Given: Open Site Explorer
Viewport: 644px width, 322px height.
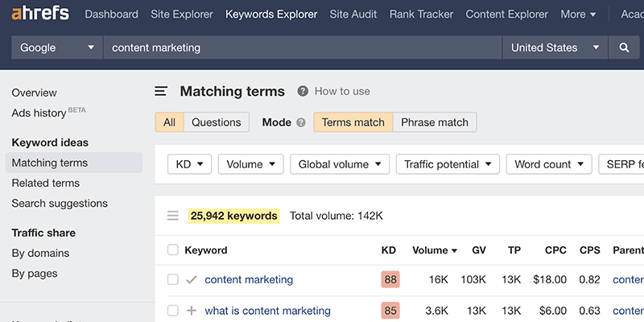Looking at the screenshot, I should point(182,14).
